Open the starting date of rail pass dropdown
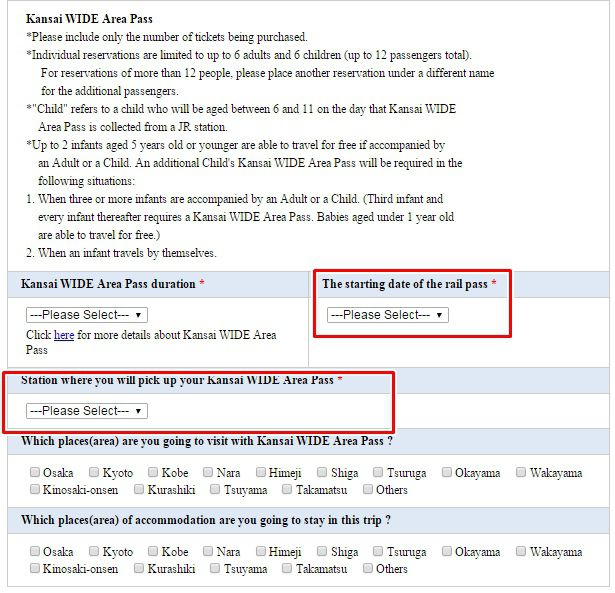Image resolution: width=615 pixels, height=593 pixels. [x=388, y=315]
